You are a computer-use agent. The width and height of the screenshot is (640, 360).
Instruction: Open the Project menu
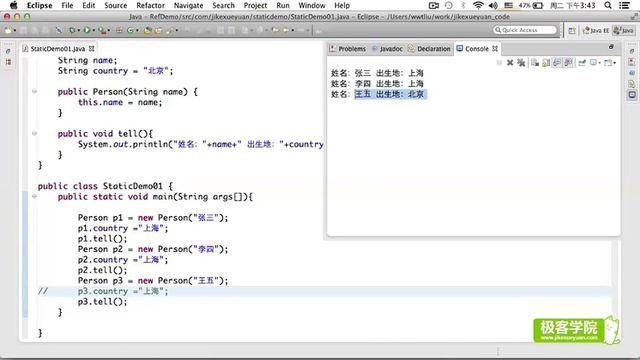[x=255, y=5]
